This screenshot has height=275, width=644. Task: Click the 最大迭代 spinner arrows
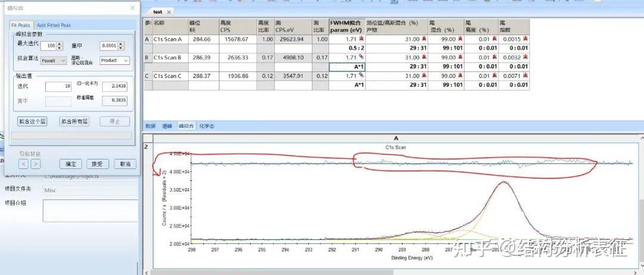click(60, 45)
